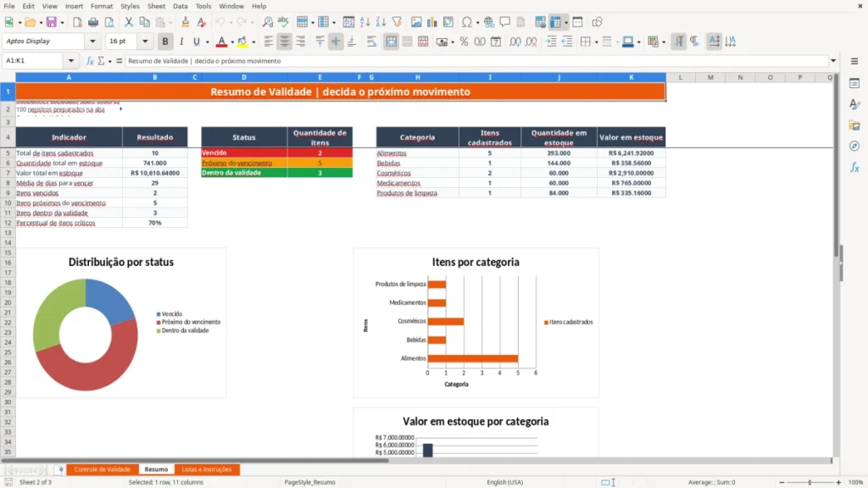Open the Sheet menu

pos(156,6)
